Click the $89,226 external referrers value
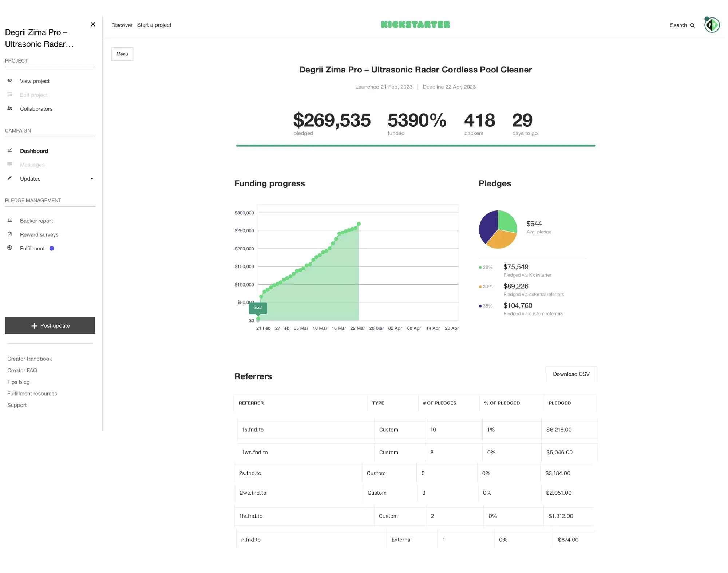The image size is (728, 573). pyautogui.click(x=516, y=286)
